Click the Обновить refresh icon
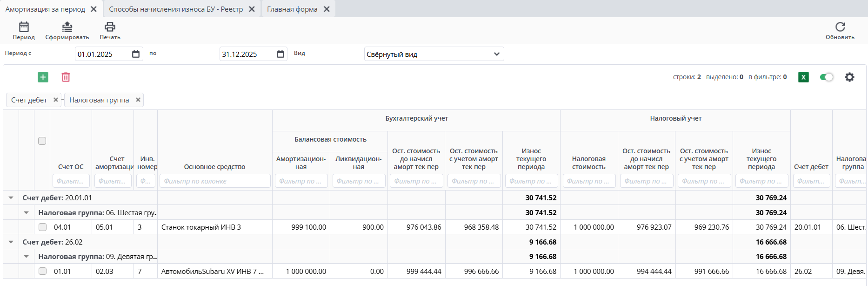 840,27
